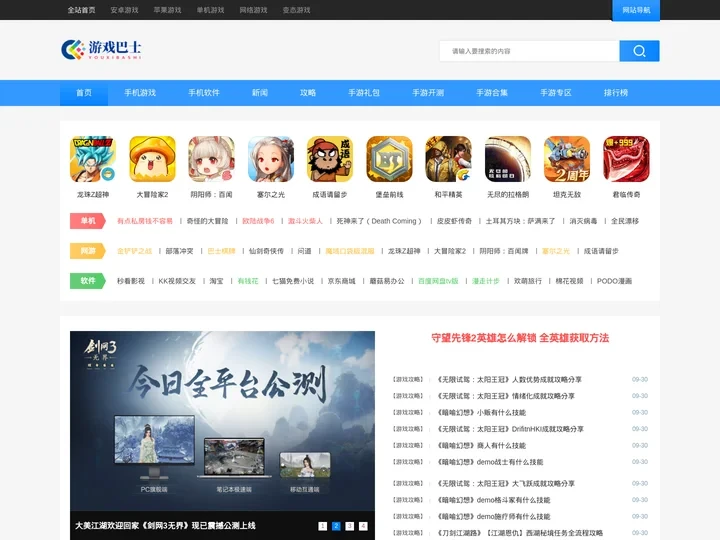Click the 游戏巴士 site logo
This screenshot has width=720, height=540.
[101, 49]
